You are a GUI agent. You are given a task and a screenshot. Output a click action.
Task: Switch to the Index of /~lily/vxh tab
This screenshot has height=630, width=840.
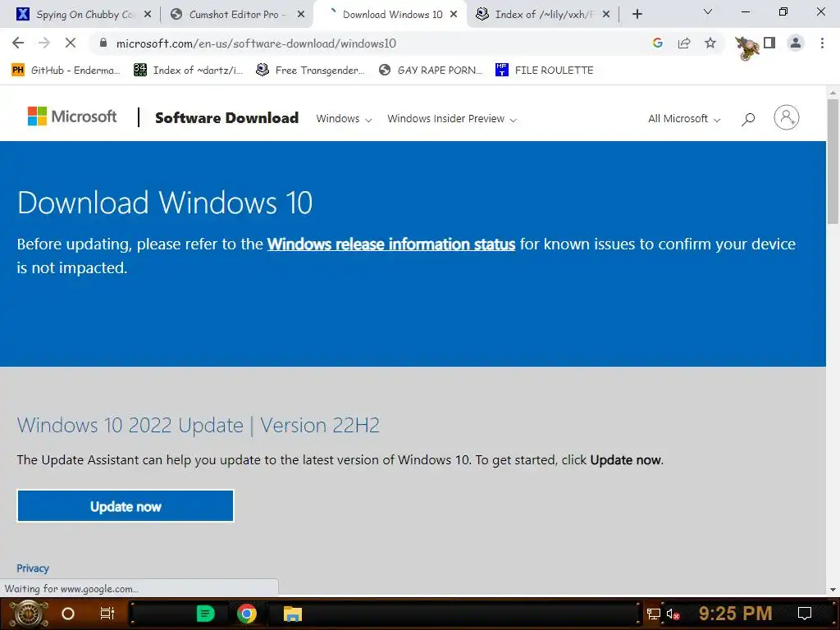tap(543, 15)
